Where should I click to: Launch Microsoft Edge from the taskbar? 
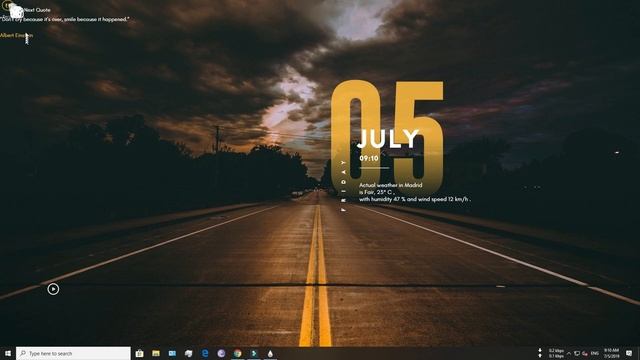click(205, 353)
